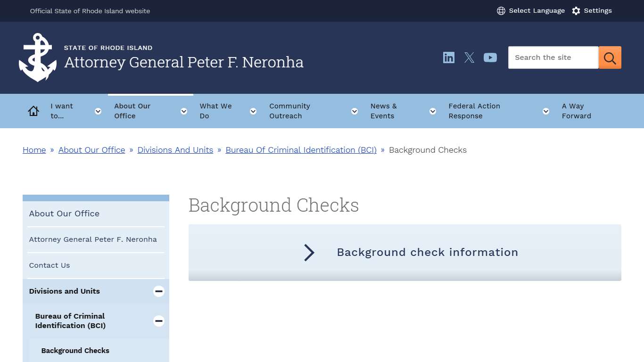The height and width of the screenshot is (362, 644).
Task: Open the LinkedIn social media icon
Action: [448, 57]
